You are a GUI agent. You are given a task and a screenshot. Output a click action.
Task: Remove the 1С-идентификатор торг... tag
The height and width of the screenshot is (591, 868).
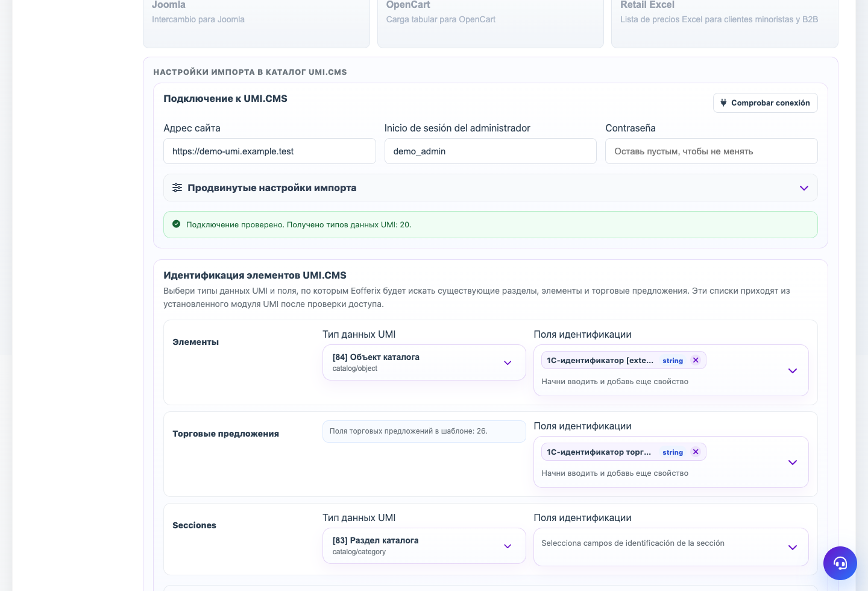696,452
